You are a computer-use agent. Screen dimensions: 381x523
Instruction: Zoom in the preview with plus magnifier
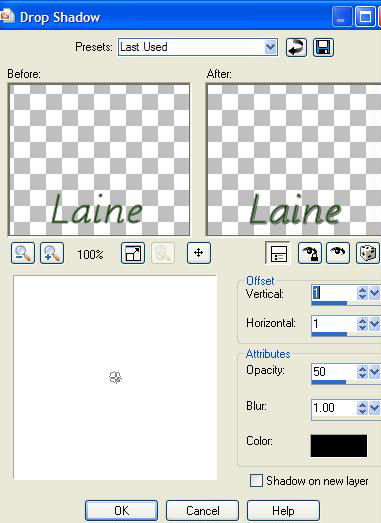click(x=52, y=253)
